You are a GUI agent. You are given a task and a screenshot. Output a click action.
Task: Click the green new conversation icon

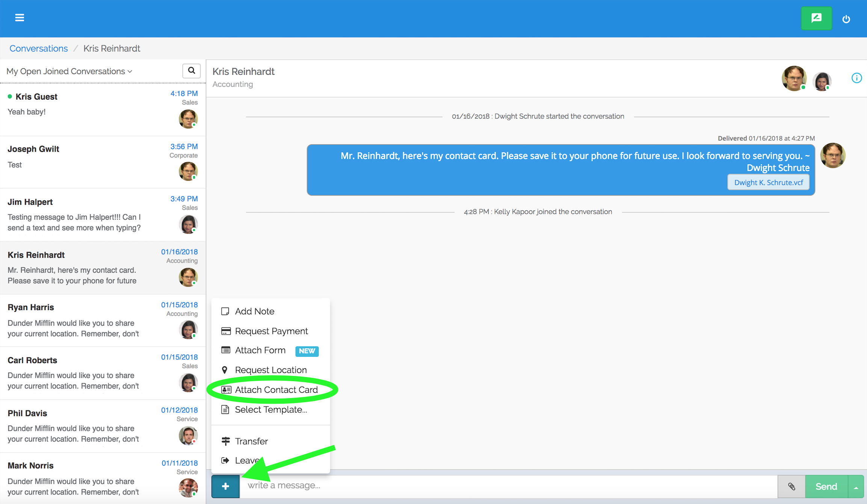pos(816,18)
